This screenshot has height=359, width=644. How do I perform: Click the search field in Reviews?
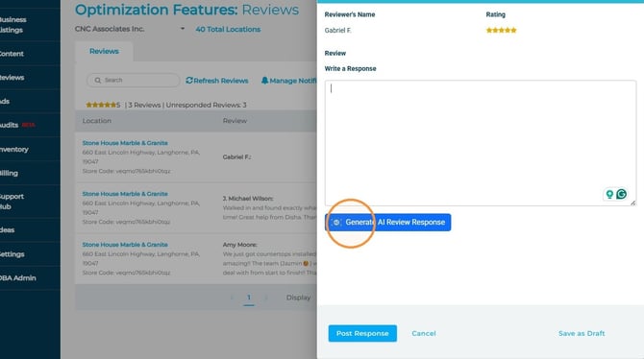click(133, 80)
